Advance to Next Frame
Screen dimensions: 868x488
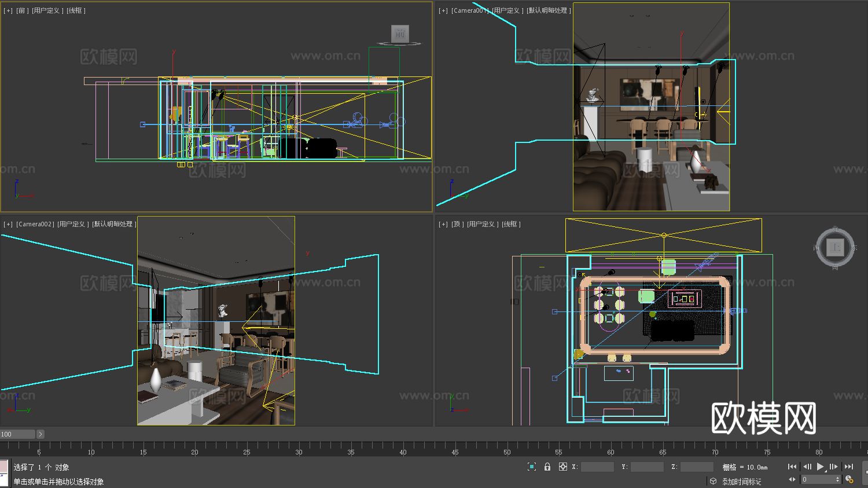coord(834,467)
